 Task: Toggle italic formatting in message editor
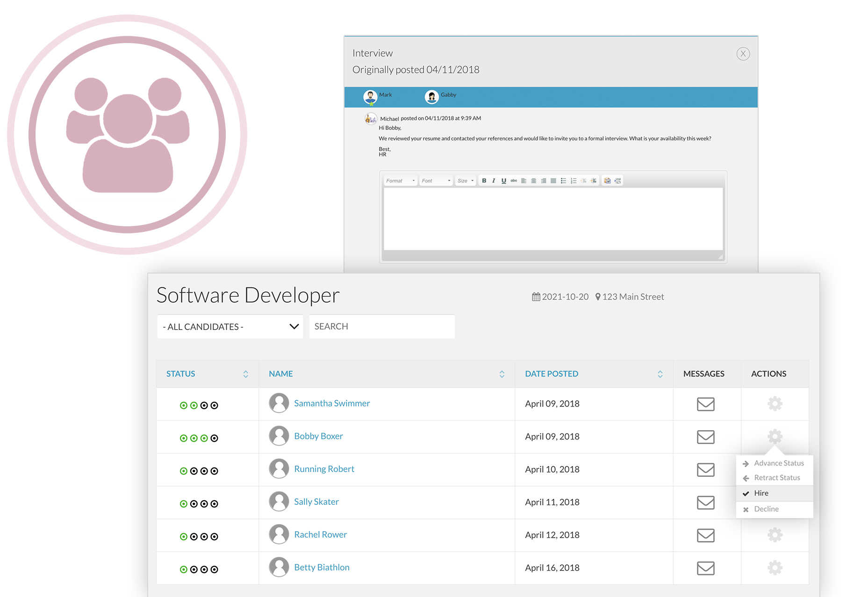click(494, 181)
